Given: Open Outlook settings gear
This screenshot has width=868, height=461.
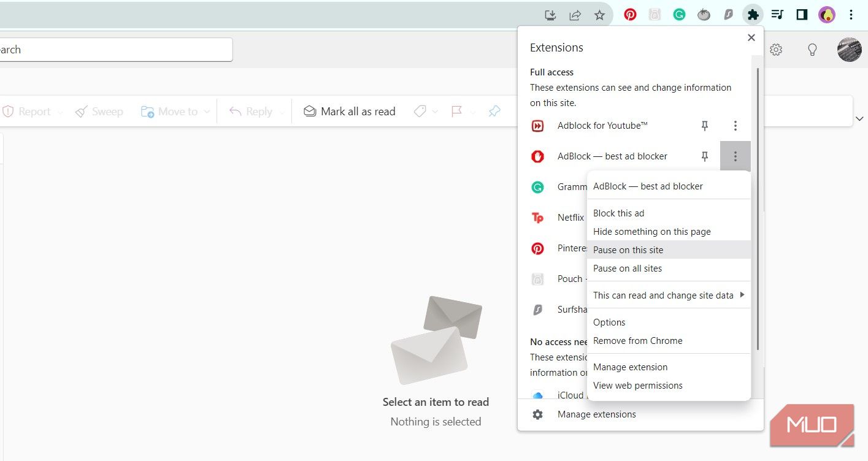Looking at the screenshot, I should pyautogui.click(x=775, y=50).
